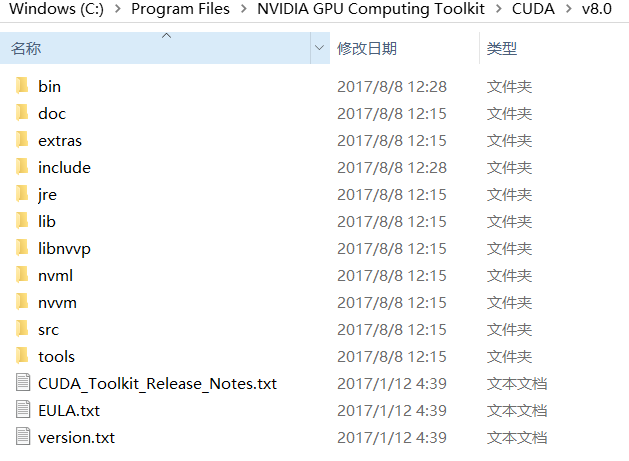Click the EULA.txt text file icon
629x461 pixels.
[23, 410]
